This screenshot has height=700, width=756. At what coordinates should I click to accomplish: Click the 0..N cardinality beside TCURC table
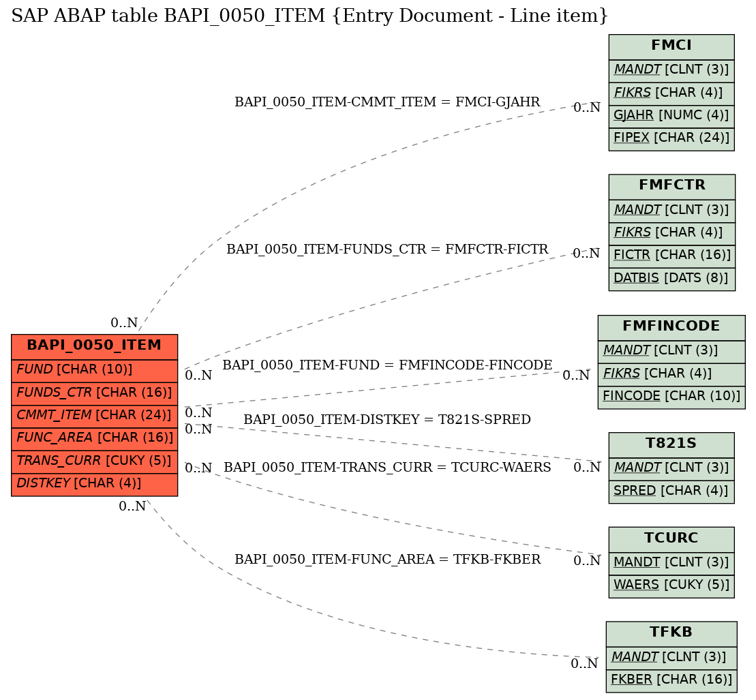[x=587, y=561]
